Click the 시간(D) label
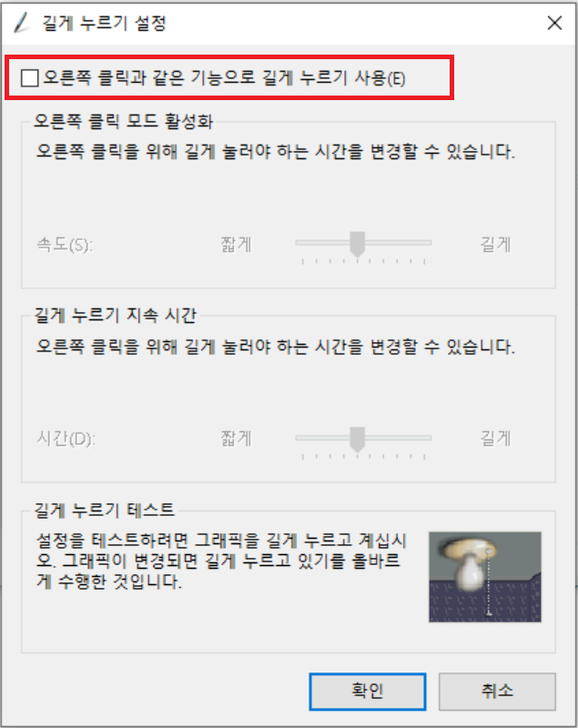 tap(66, 439)
